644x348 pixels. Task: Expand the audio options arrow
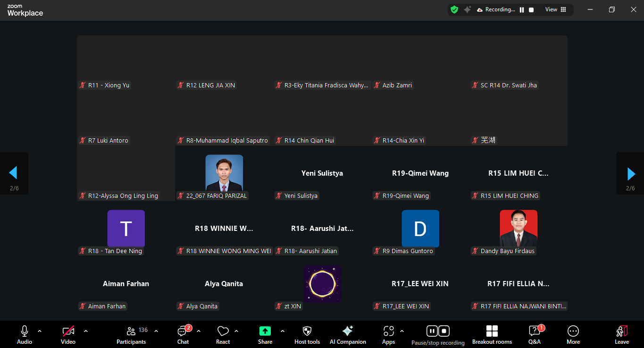(x=40, y=331)
